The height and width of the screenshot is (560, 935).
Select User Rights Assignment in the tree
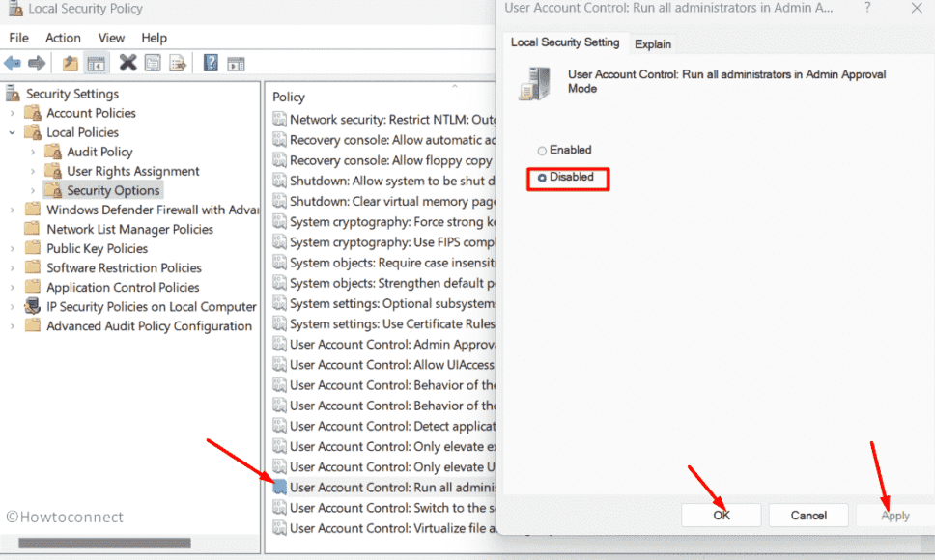coord(133,171)
